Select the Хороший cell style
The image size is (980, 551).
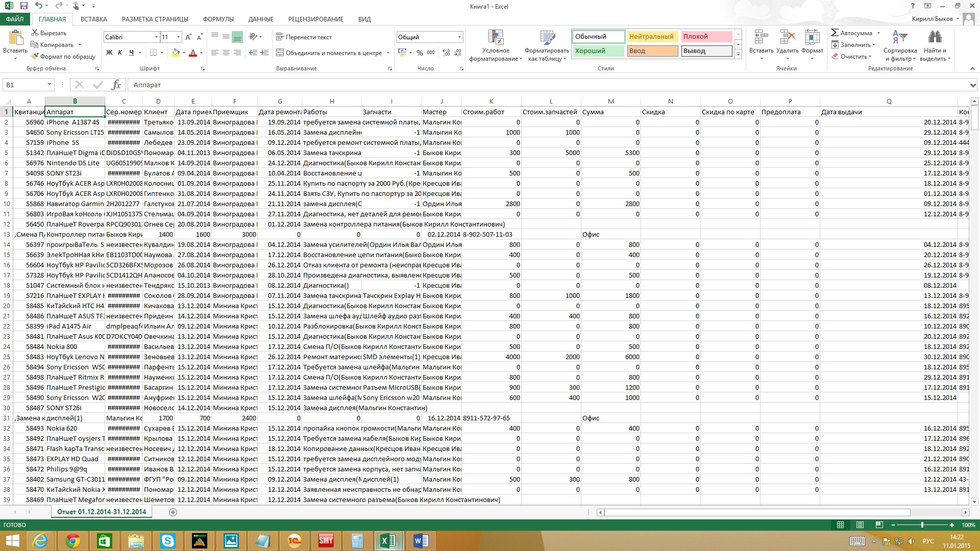click(597, 51)
